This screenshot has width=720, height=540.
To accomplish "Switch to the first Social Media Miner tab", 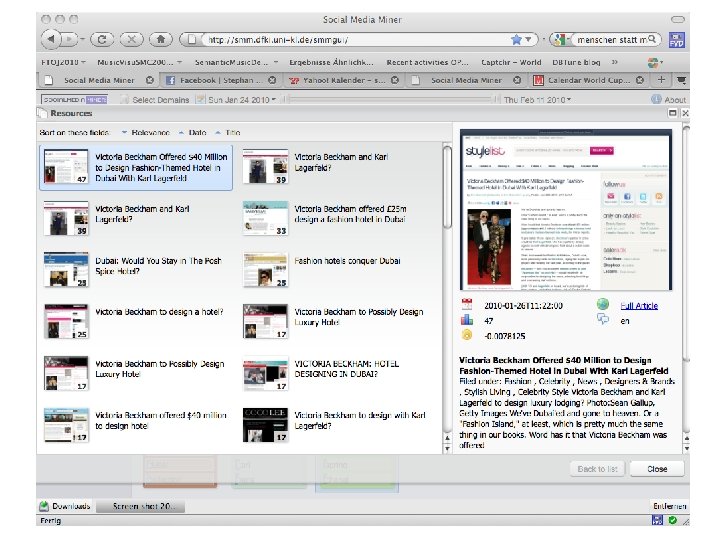I will (x=98, y=80).
